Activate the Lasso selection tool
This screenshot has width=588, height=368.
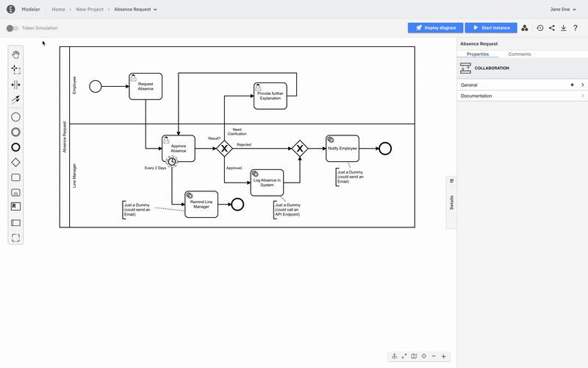(x=15, y=69)
